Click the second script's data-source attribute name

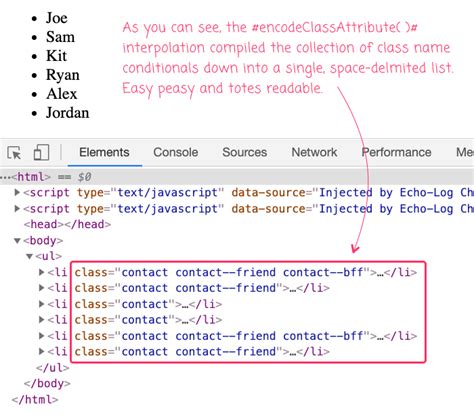click(268, 209)
